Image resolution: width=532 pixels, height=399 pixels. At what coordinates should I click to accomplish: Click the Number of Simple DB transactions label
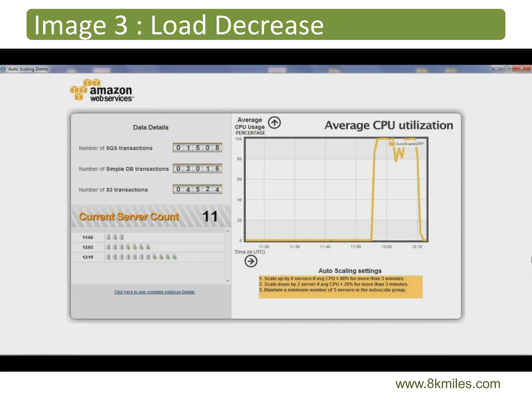(x=124, y=169)
